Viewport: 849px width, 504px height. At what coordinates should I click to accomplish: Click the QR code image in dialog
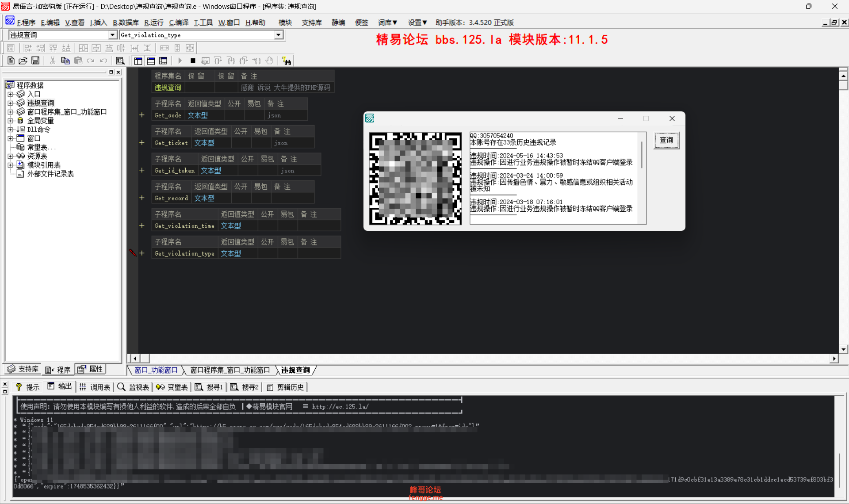416,178
